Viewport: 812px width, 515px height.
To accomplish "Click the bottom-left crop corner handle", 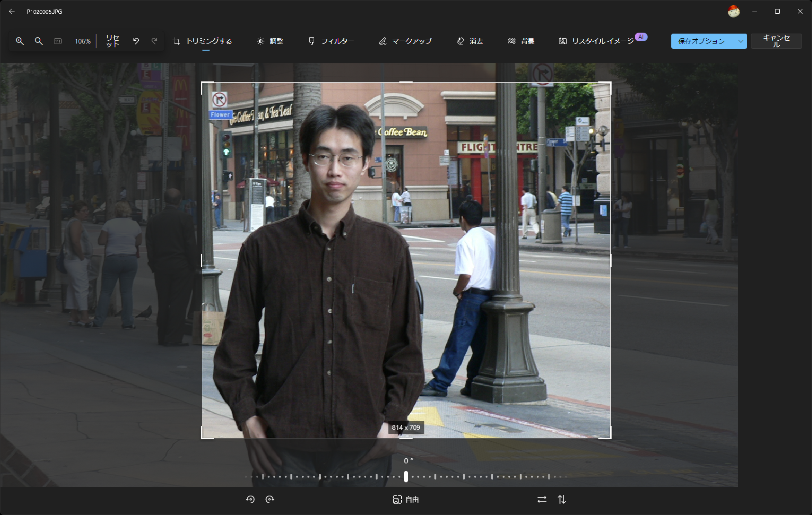I will pyautogui.click(x=202, y=438).
